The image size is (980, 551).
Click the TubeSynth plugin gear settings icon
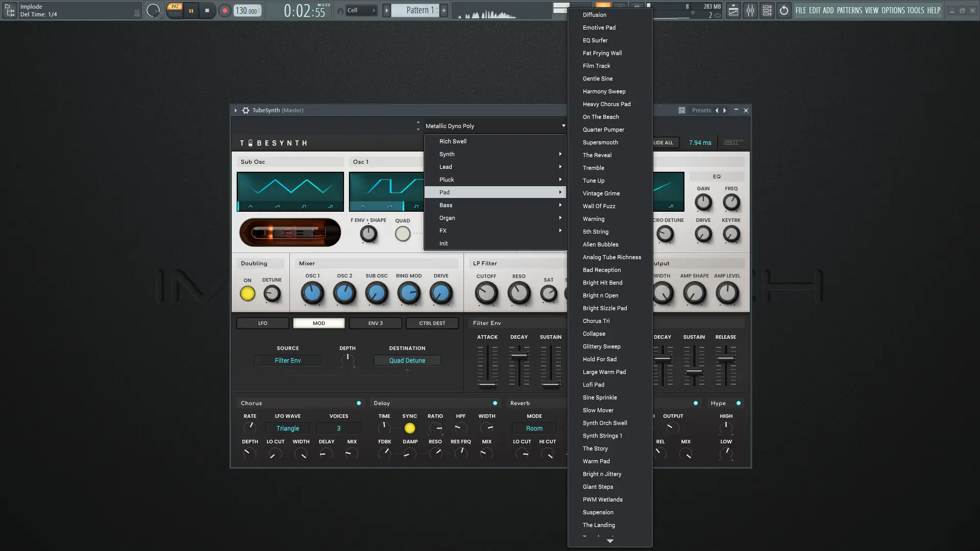[246, 110]
